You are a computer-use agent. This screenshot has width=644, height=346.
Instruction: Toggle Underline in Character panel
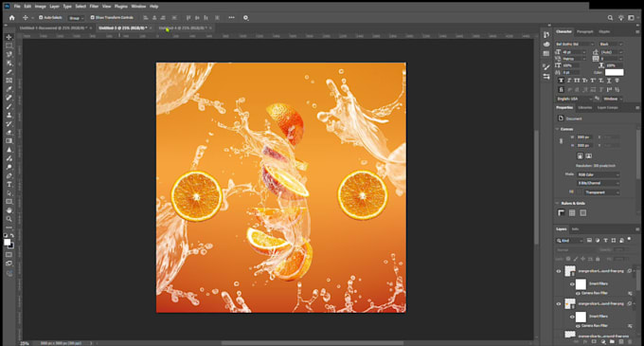pyautogui.click(x=609, y=81)
